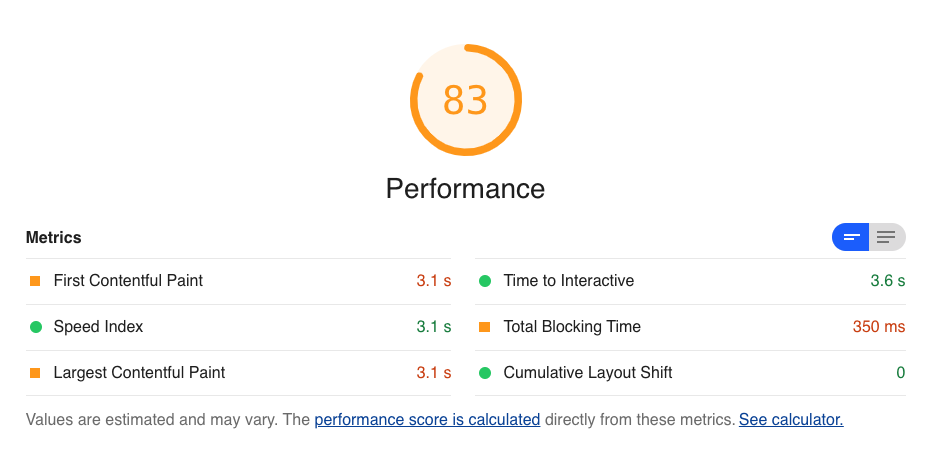Click the 350 ms blocking time value
This screenshot has height=459, width=935.
[879, 327]
